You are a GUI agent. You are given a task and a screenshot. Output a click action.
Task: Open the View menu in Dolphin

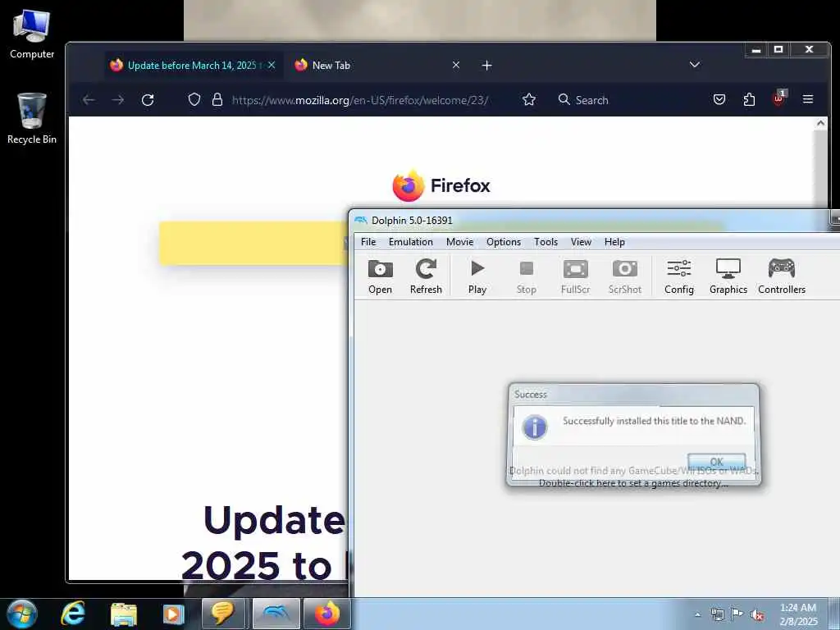click(581, 242)
